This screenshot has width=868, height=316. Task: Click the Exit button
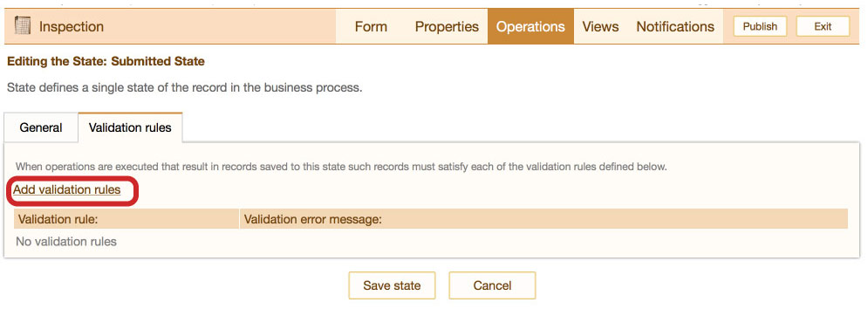coord(823,26)
